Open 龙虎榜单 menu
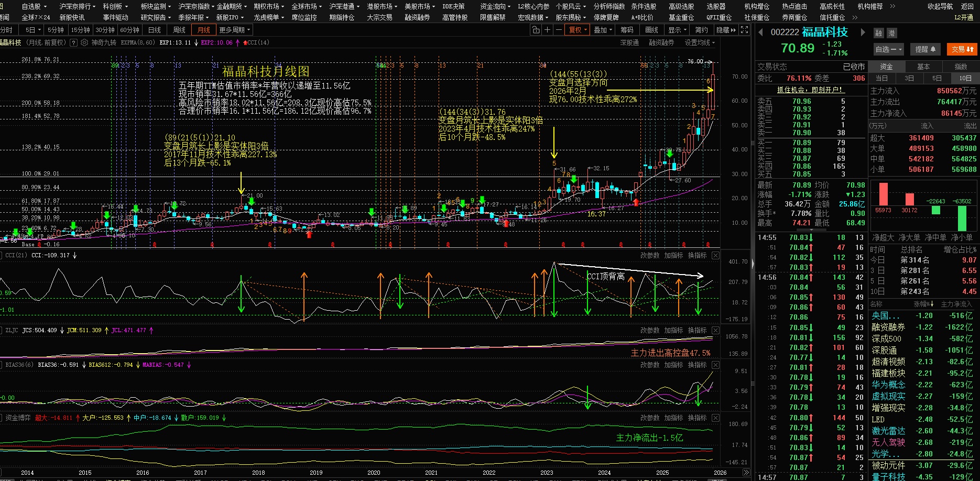Image resolution: width=980 pixels, height=481 pixels. tap(269, 17)
